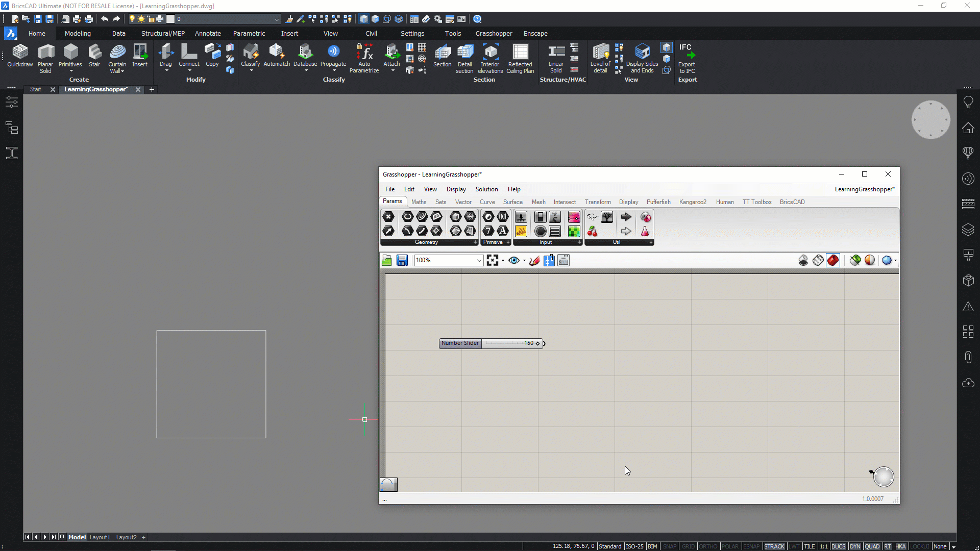Viewport: 980px width, 551px height.
Task: Save the Grasshopper definition using the disk icon
Action: [x=402, y=260]
